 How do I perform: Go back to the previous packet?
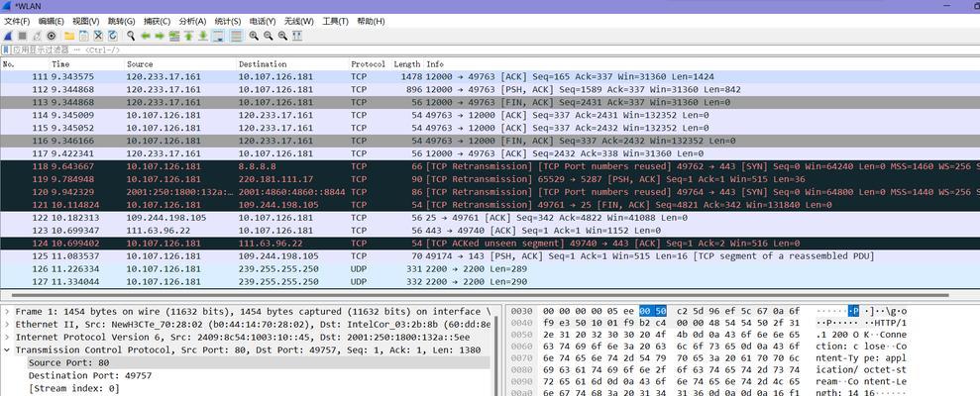pyautogui.click(x=145, y=36)
